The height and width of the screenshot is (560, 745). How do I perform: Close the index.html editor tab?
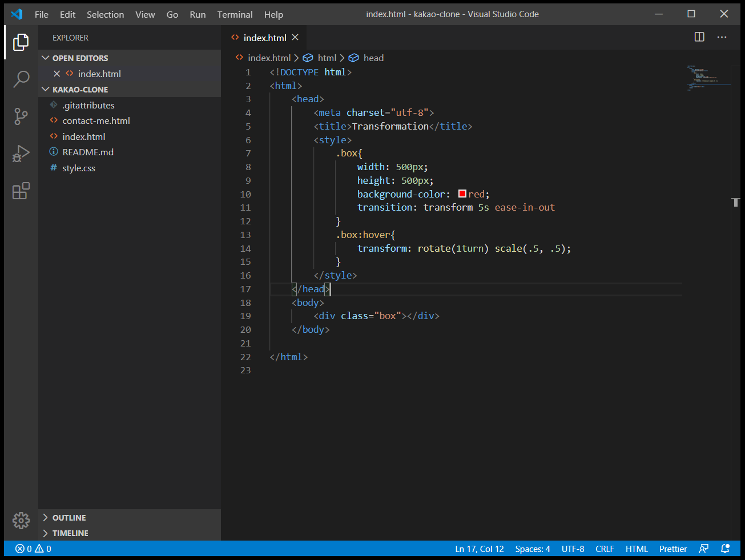coord(295,37)
